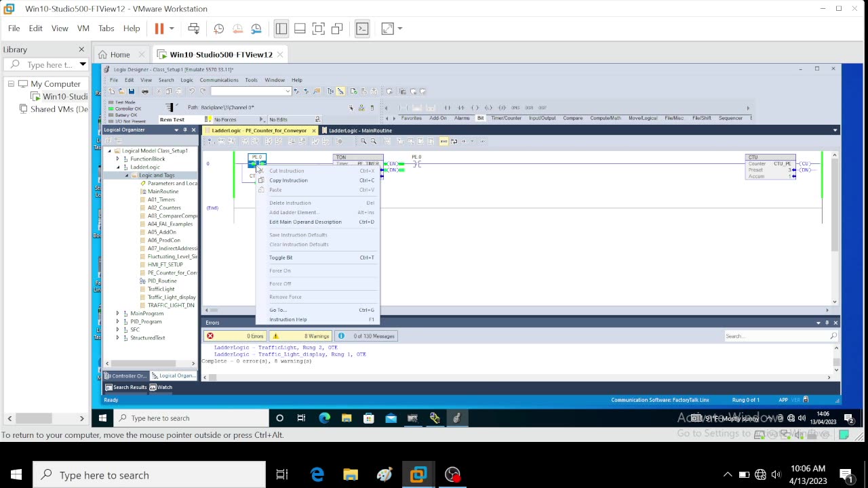
Task: Click the blue Messages info filter icon
Action: pyautogui.click(x=341, y=336)
